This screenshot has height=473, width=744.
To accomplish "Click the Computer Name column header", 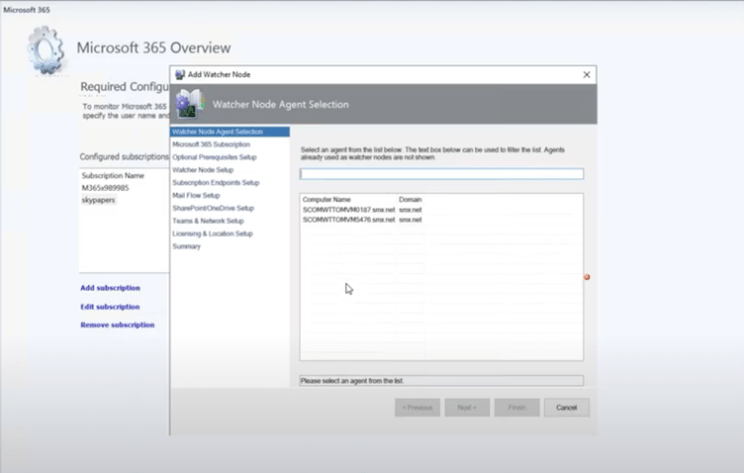I will [326, 199].
